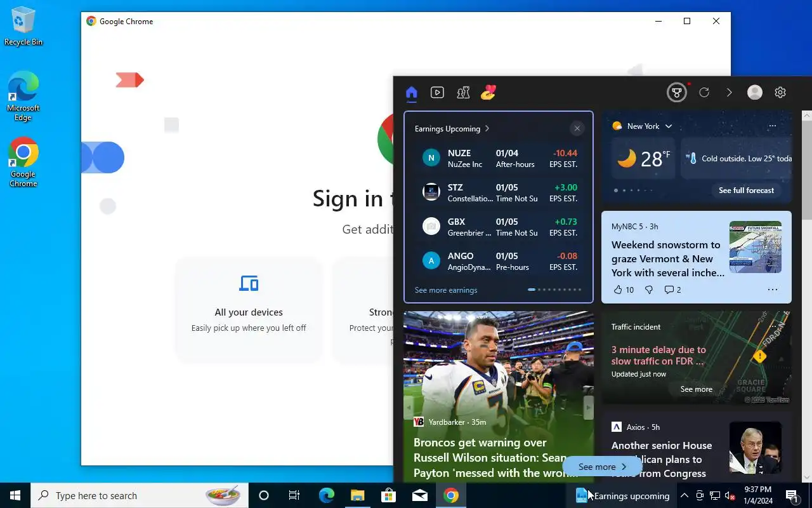Open the future snowfall map thumbnail
The width and height of the screenshot is (812, 508).
coord(755,247)
